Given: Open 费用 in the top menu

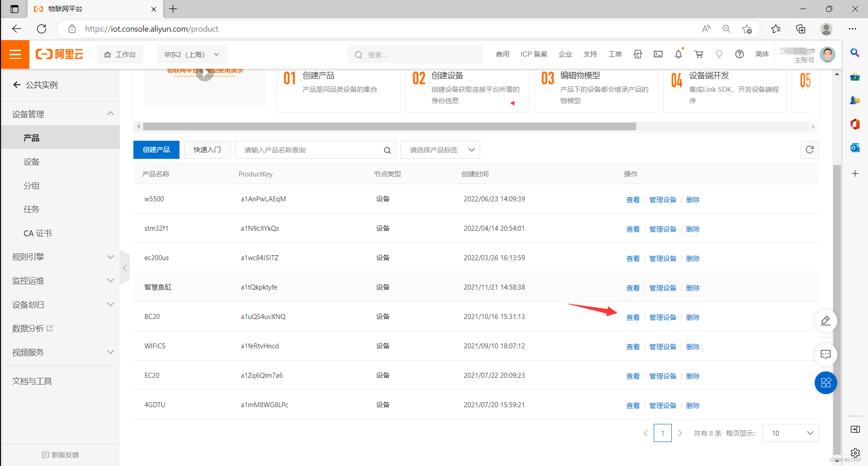Looking at the screenshot, I should click(502, 54).
